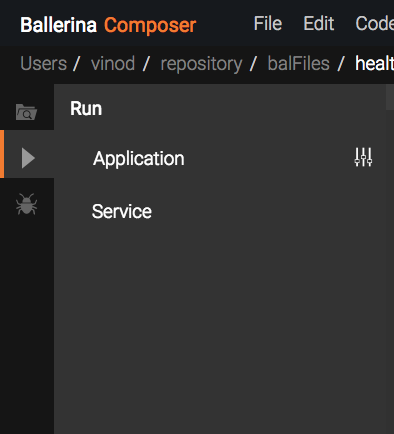
Task: Go to the vinod breadcrumb folder
Action: 113,63
